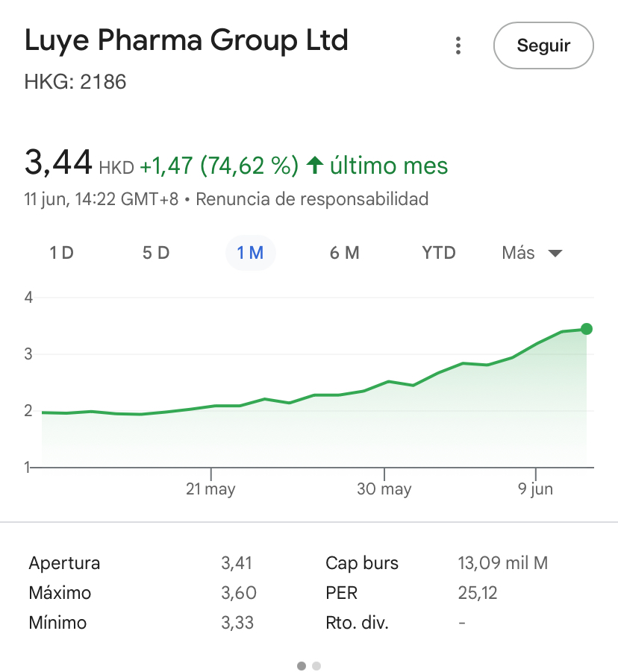The width and height of the screenshot is (618, 672).
Task: Select the 1 M range tab
Action: point(251,253)
